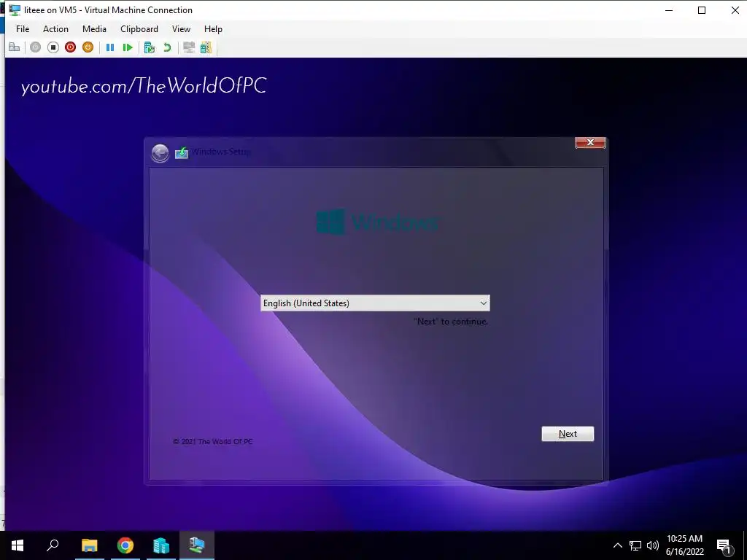Open the volume control in system tray

[653, 545]
